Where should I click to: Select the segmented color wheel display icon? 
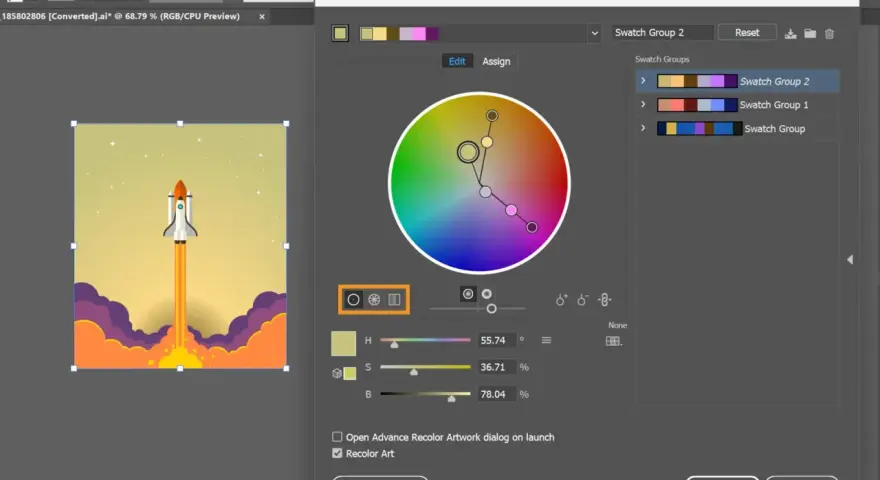pos(374,300)
